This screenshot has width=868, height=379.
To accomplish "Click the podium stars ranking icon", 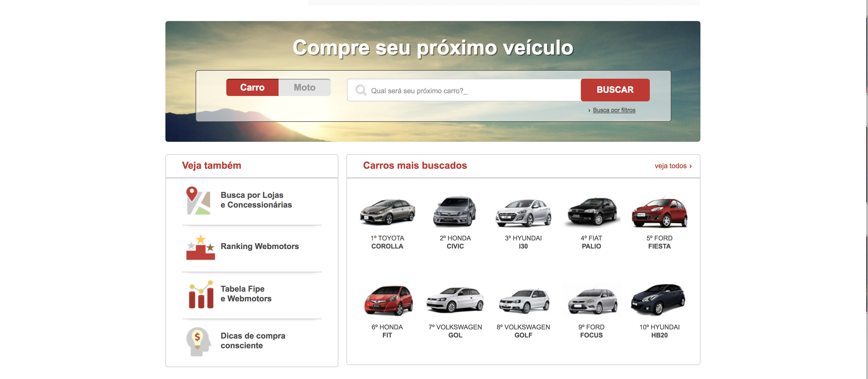I will 200,247.
